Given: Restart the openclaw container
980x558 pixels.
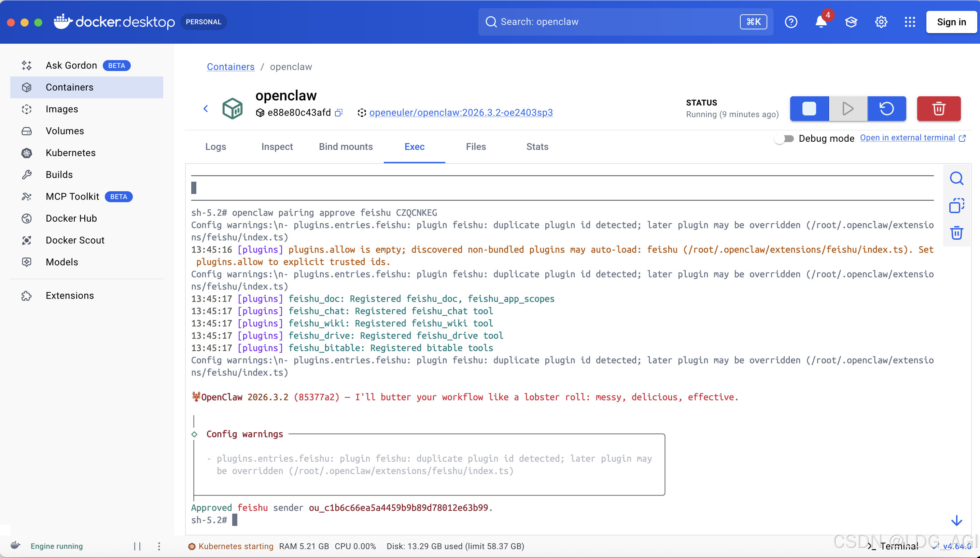Looking at the screenshot, I should point(886,109).
